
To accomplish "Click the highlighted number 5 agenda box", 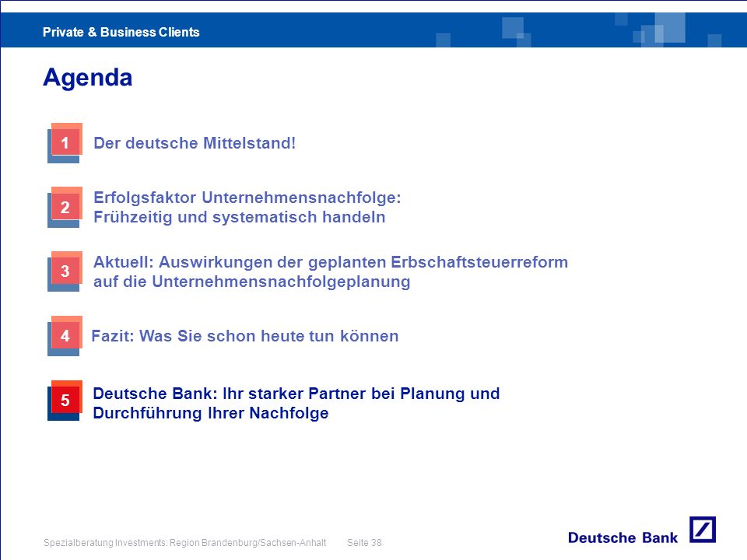I will 65,401.
